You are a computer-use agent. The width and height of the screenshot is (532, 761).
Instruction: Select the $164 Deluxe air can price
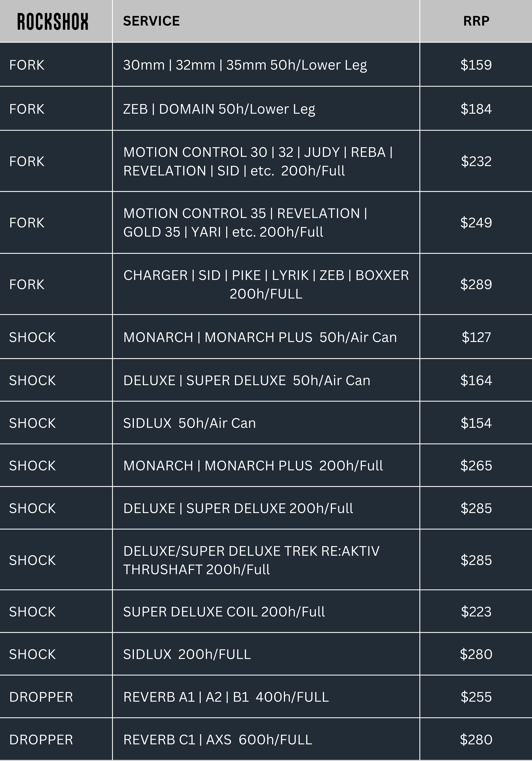click(476, 380)
